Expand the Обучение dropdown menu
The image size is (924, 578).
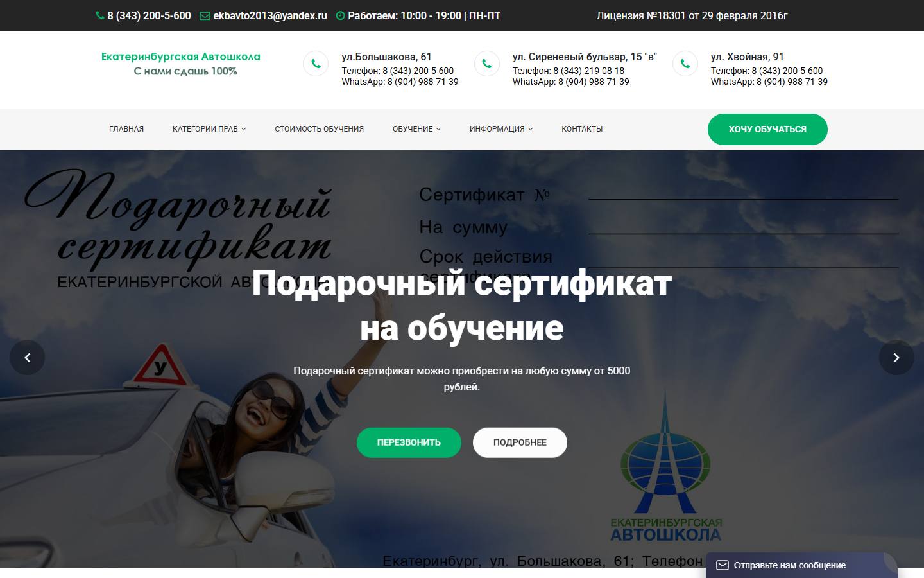pyautogui.click(x=416, y=129)
